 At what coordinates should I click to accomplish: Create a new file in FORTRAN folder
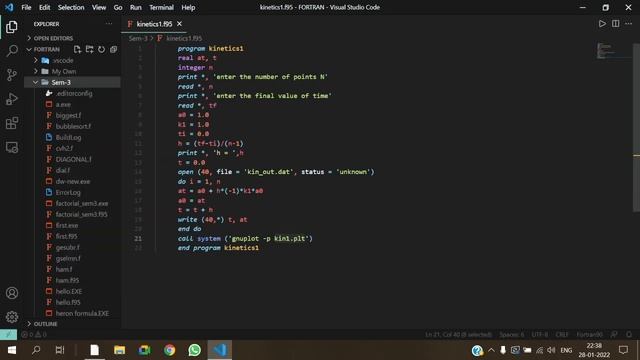pyautogui.click(x=77, y=49)
